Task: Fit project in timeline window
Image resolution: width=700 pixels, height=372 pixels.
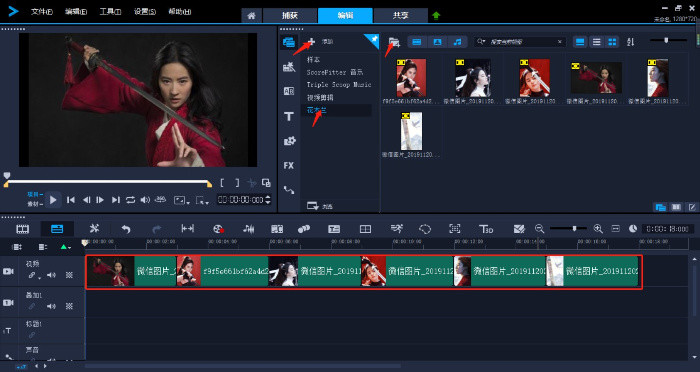Action: click(616, 229)
